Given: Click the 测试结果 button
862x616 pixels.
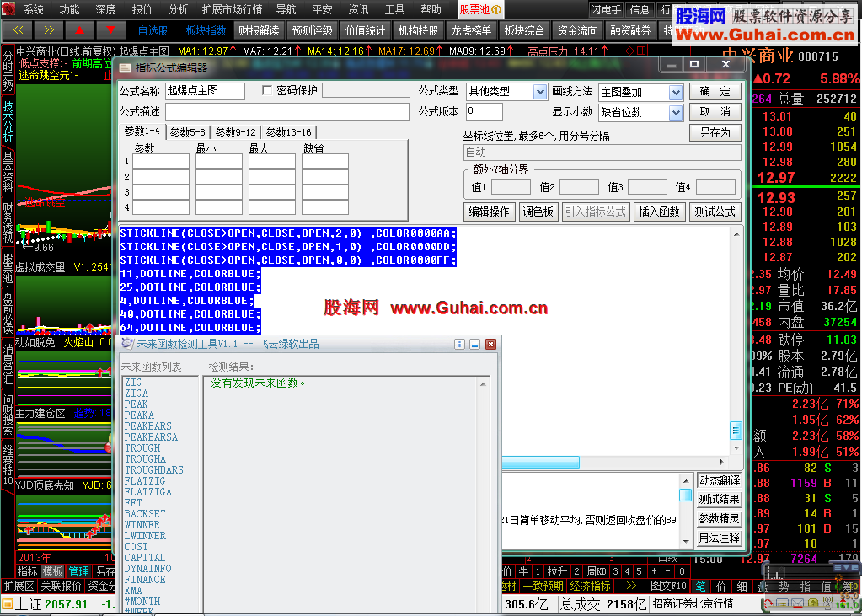Looking at the screenshot, I should pos(719,500).
